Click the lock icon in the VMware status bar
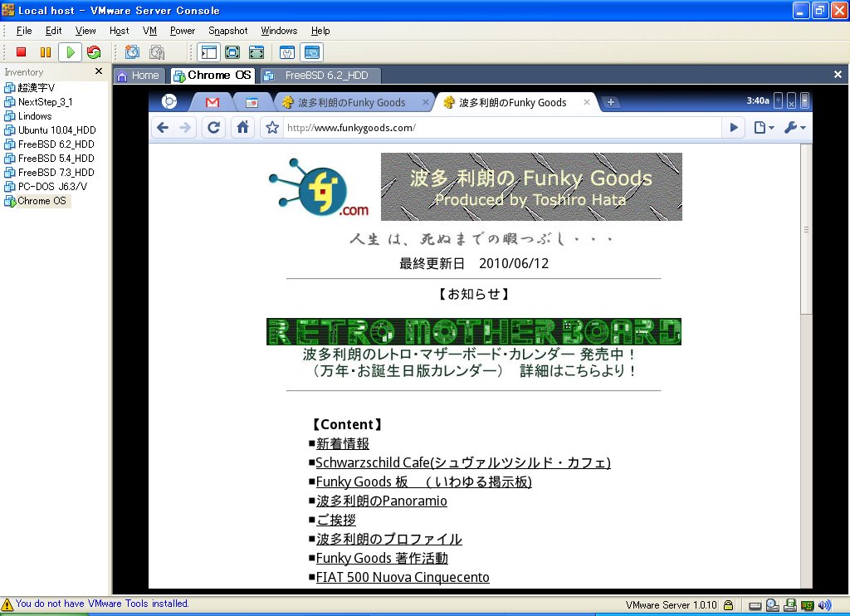 pos(729,604)
